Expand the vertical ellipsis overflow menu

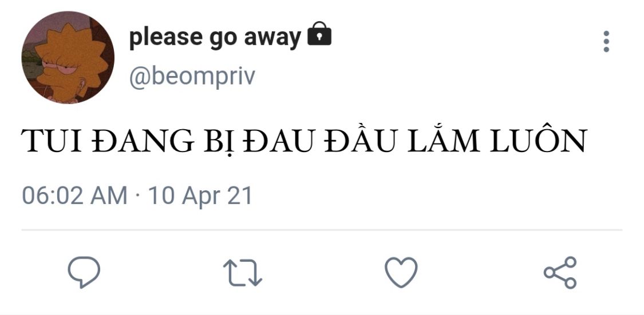tap(606, 41)
